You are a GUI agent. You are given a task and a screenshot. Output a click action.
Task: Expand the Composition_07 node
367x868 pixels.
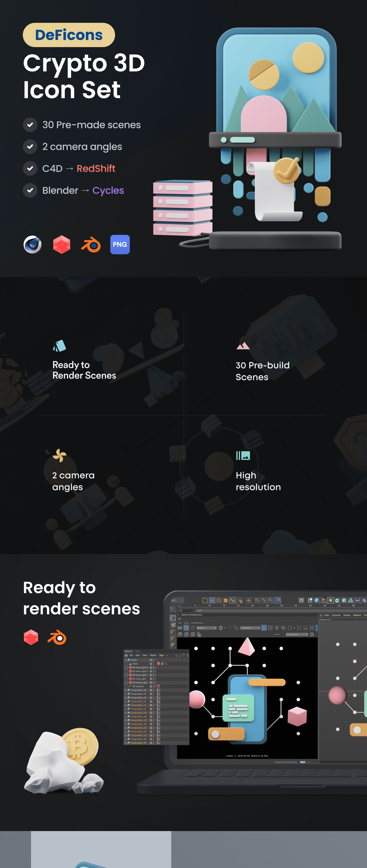coord(125,720)
